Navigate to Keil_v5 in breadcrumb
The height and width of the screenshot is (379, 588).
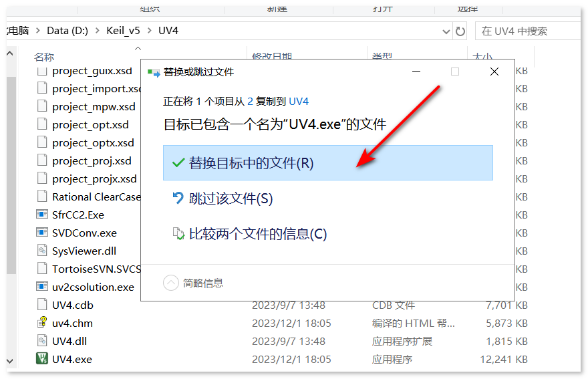pyautogui.click(x=123, y=31)
